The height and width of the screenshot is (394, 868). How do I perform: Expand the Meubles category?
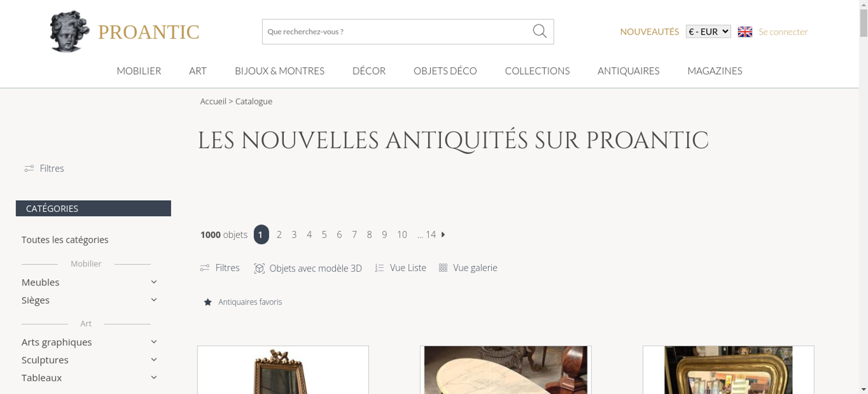(154, 282)
